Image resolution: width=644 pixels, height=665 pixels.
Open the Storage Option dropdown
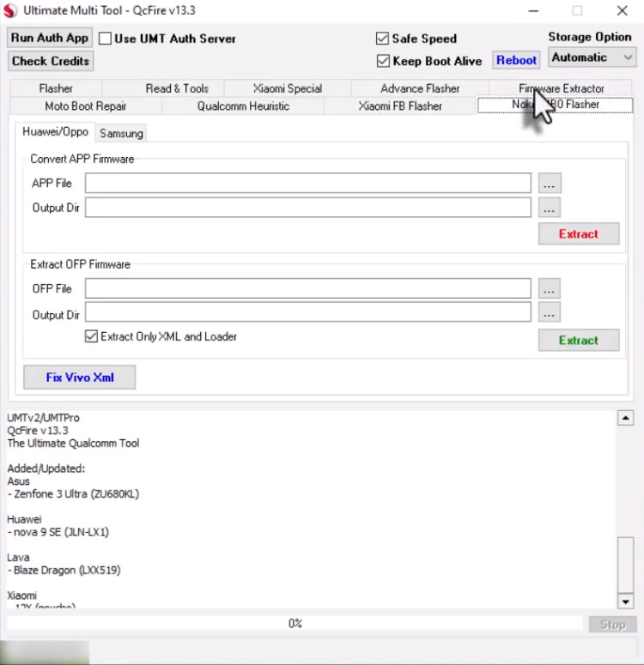[x=592, y=57]
